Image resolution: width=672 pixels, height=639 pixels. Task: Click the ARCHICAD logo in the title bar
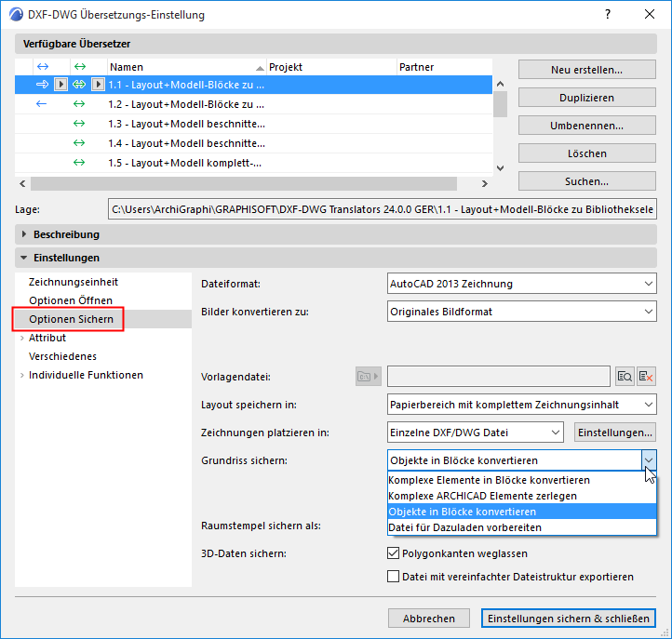pos(16,14)
